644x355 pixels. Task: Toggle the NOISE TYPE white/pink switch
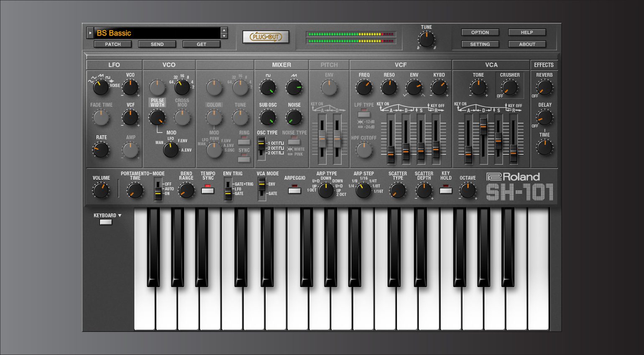point(294,142)
